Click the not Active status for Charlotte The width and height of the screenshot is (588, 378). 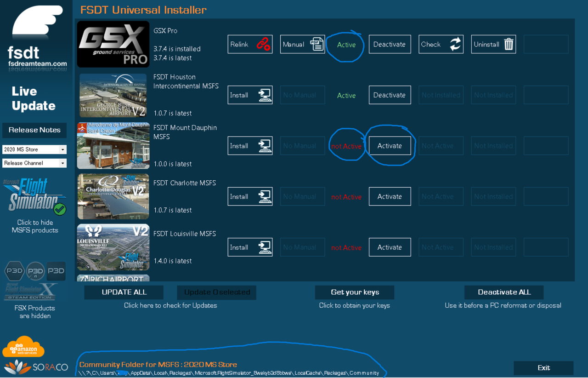(x=346, y=197)
